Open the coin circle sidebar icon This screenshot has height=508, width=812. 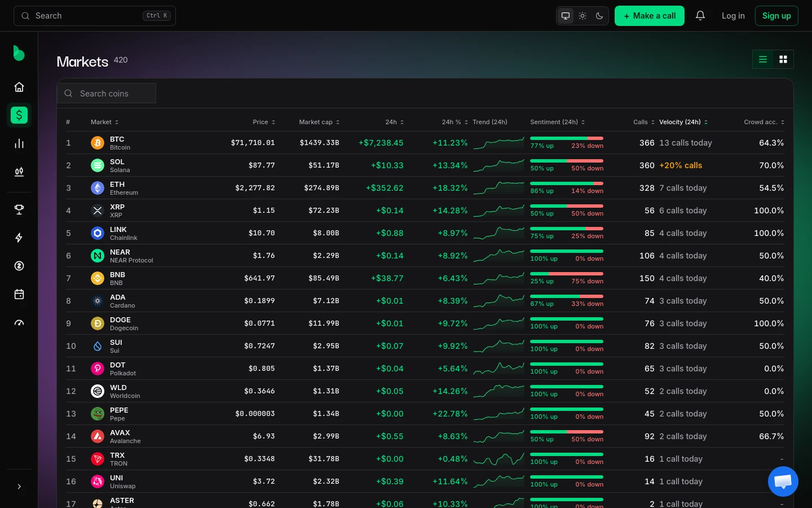(19, 266)
